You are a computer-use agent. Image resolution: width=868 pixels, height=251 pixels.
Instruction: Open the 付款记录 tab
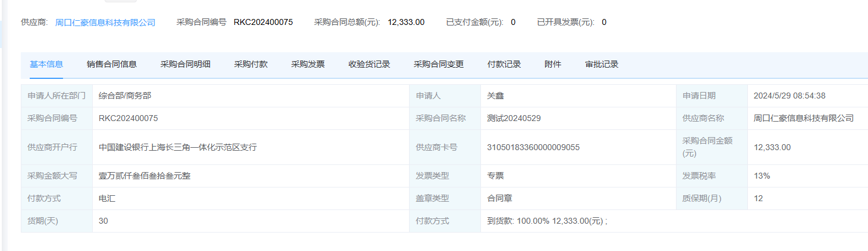504,65
